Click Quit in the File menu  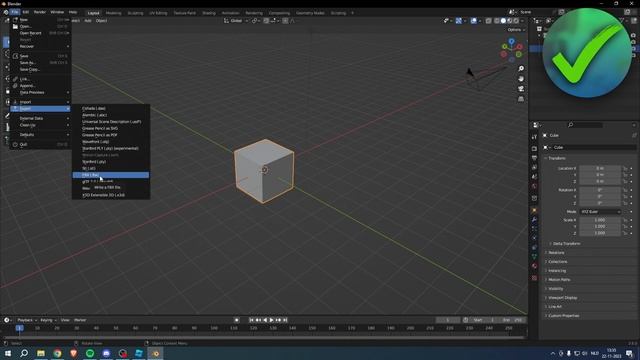coord(40,144)
